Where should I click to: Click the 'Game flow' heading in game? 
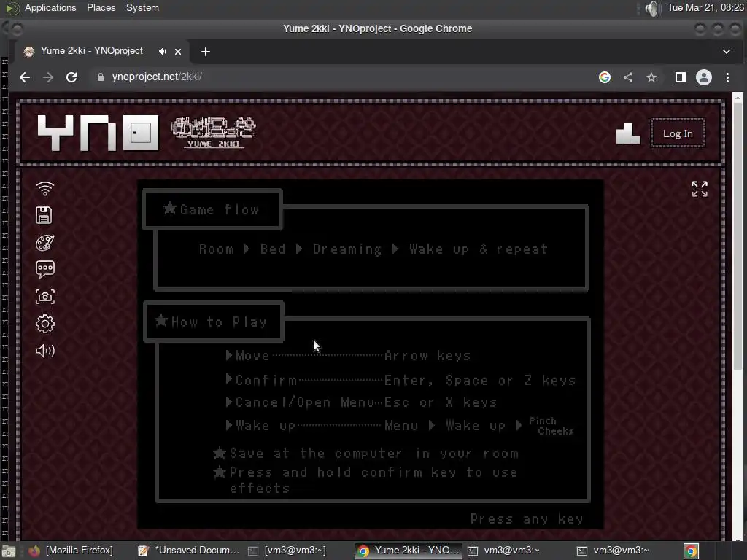point(212,209)
